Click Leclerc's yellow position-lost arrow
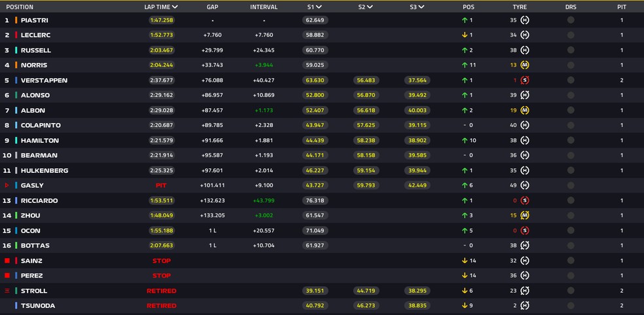Viewport: 644px width, 315px height. (464, 35)
